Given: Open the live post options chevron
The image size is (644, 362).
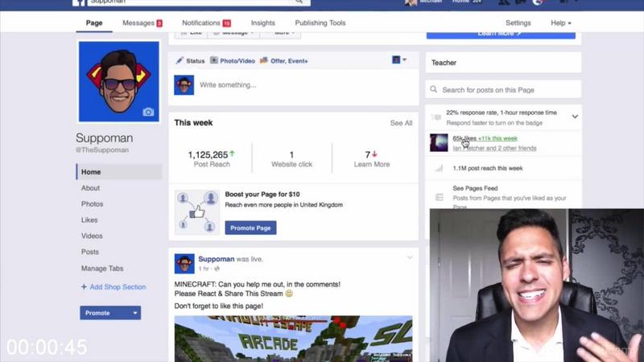Looking at the screenshot, I should point(410,257).
